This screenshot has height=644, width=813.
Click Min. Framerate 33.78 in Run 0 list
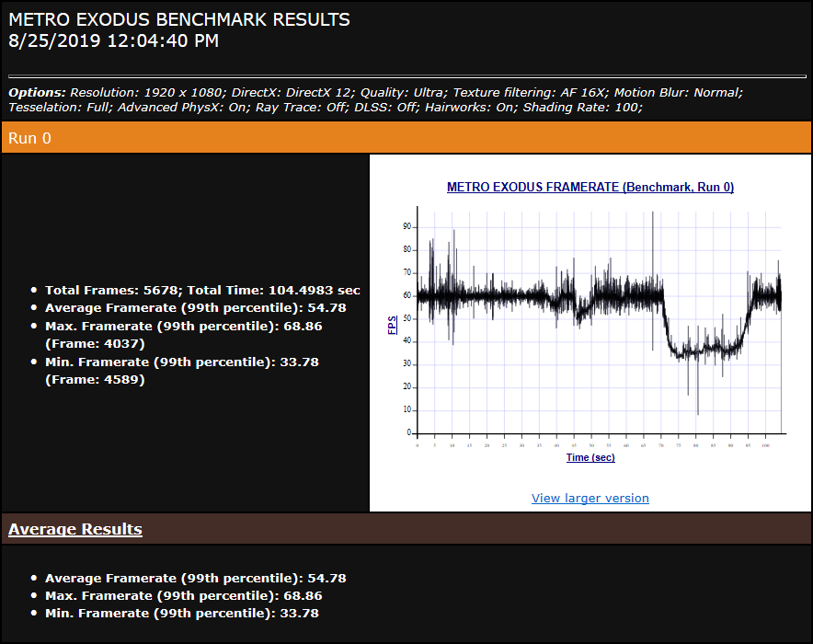click(182, 362)
